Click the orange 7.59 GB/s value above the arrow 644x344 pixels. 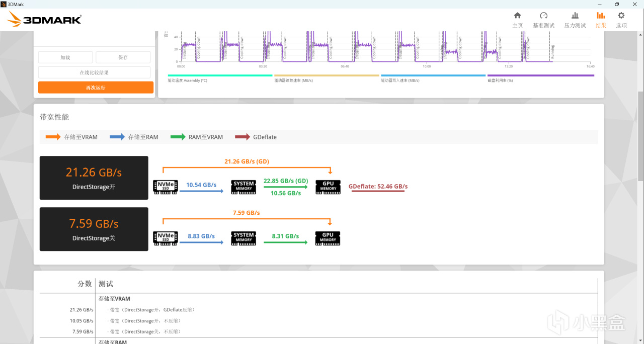247,213
